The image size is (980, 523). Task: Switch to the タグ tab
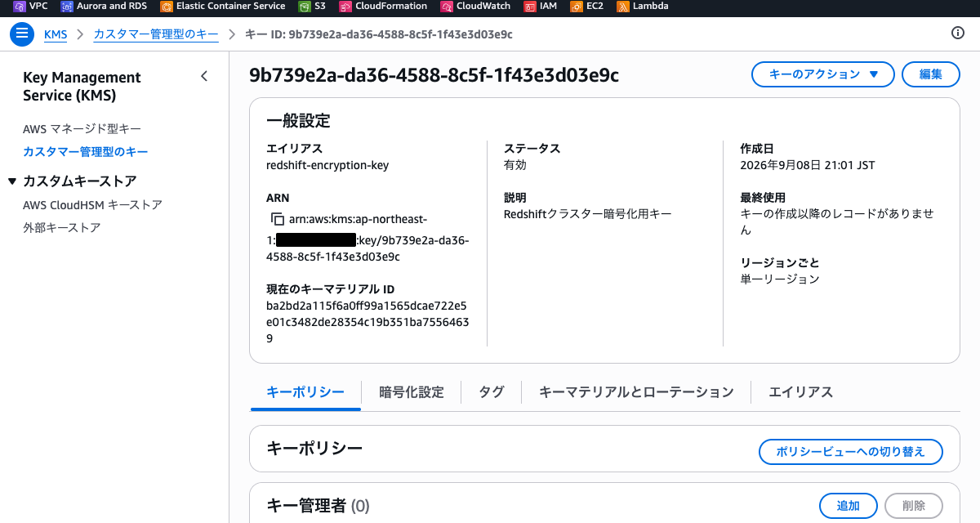491,392
